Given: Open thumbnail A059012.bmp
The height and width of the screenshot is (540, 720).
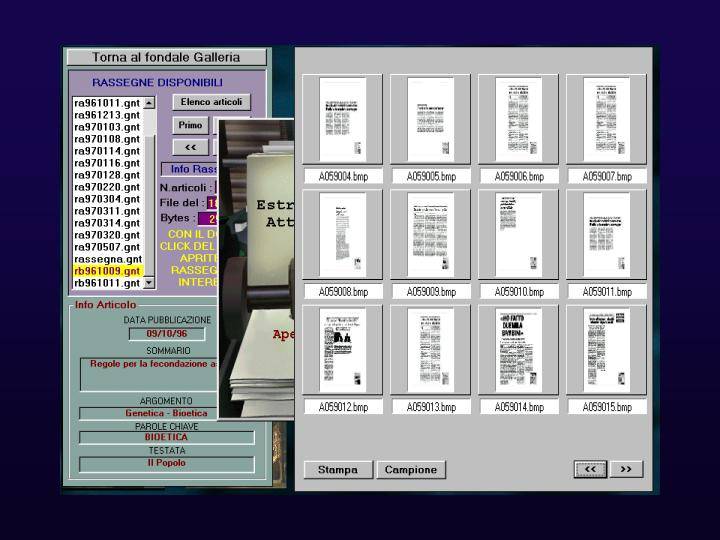Looking at the screenshot, I should pos(343,350).
